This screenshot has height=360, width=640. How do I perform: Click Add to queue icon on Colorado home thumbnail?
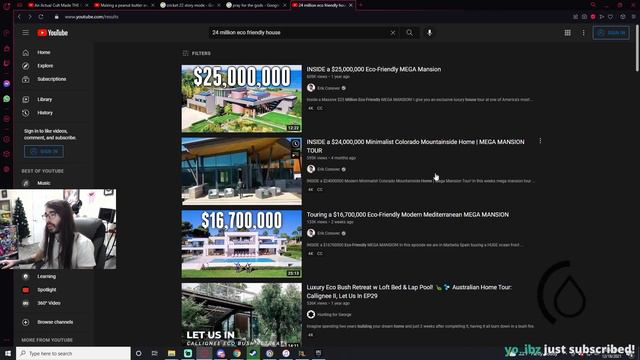coord(296,155)
